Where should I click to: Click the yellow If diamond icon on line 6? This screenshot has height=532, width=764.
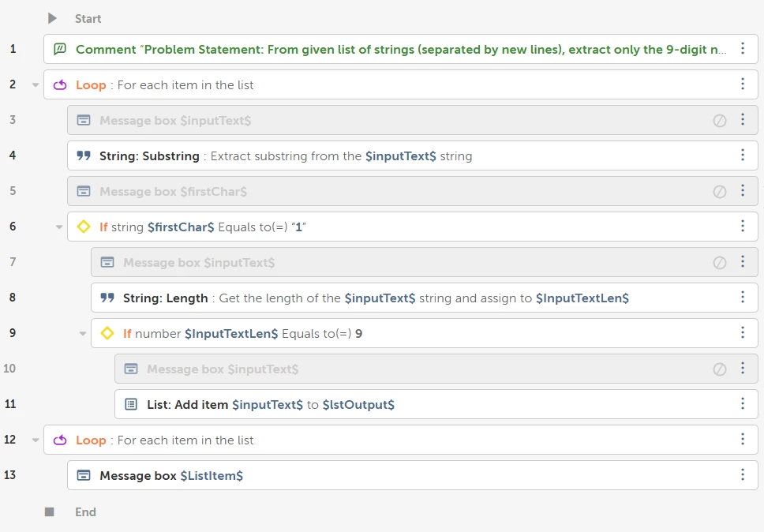(84, 227)
